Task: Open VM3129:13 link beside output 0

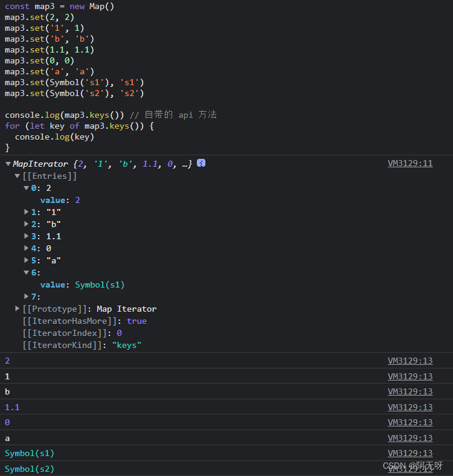Action: pos(410,422)
